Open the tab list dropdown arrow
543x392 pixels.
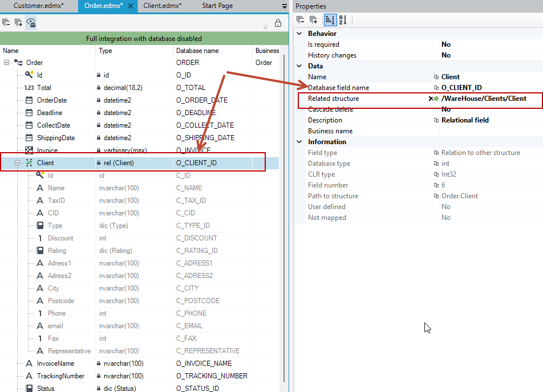[x=284, y=6]
